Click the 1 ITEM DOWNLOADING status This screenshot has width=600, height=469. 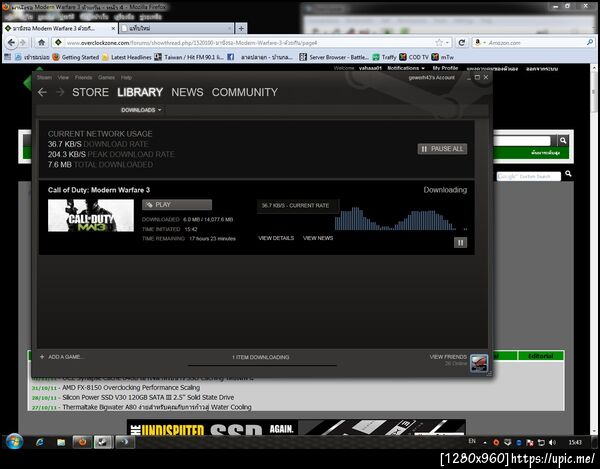pos(261,357)
